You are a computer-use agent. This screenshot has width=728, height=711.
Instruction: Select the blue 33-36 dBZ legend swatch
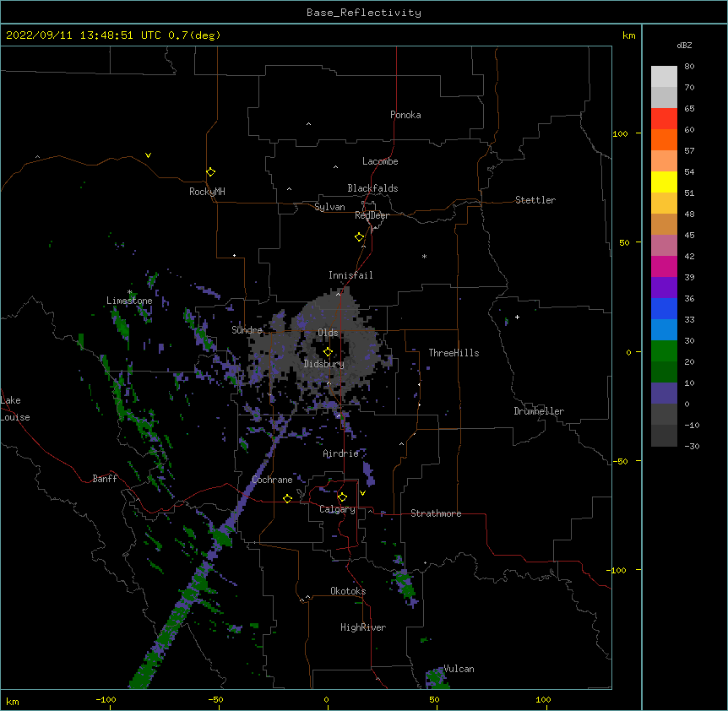click(x=664, y=308)
